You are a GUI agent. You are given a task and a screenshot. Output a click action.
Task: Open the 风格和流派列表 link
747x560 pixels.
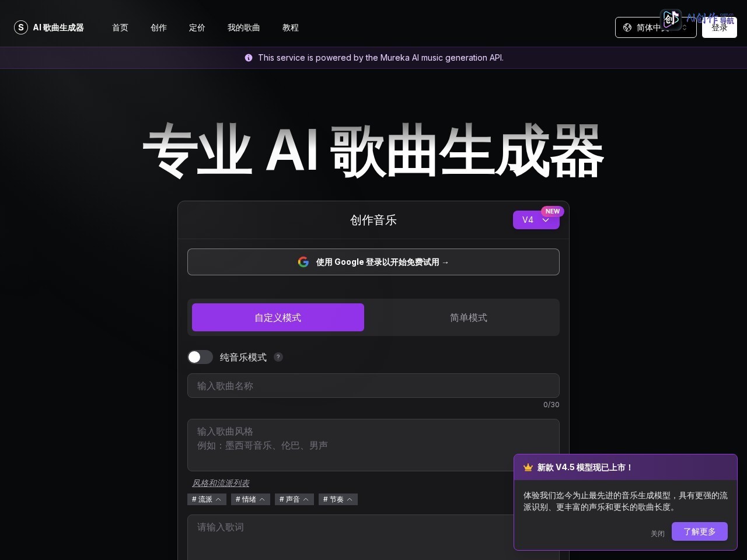[221, 483]
